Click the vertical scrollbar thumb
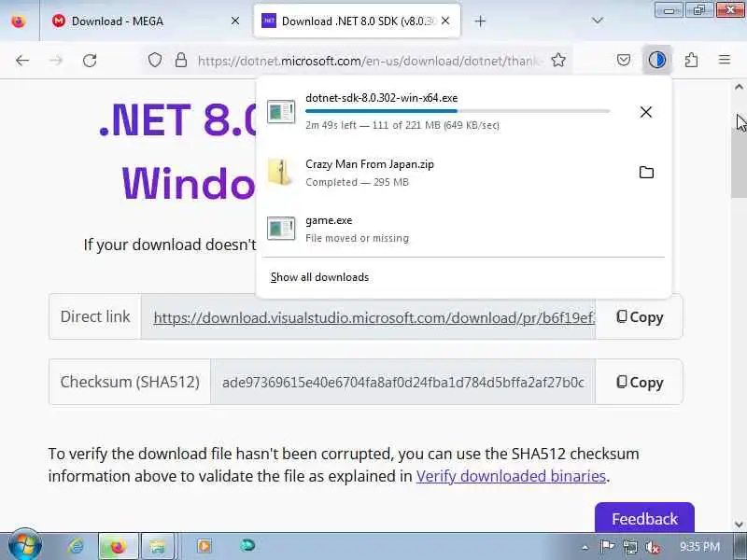 pos(739,157)
